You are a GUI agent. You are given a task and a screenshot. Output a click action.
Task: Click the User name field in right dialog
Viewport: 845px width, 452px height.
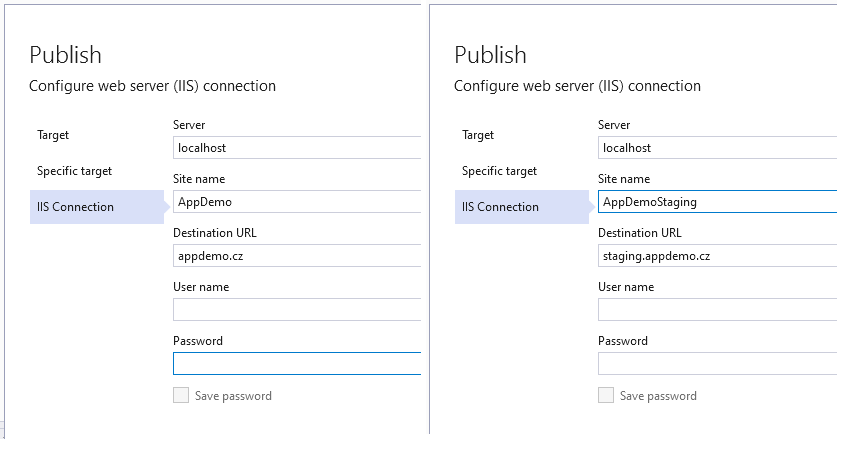point(718,310)
